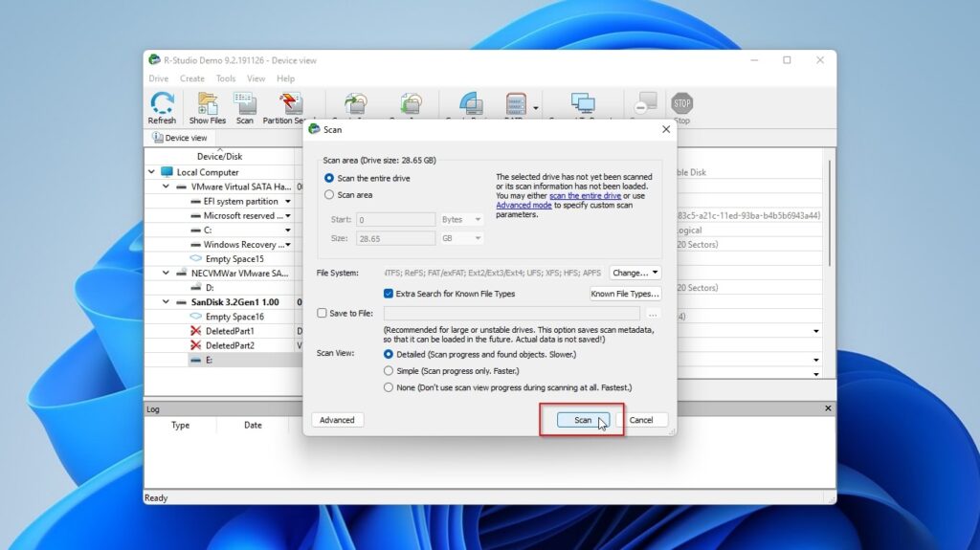Screen dimensions: 980x550
Task: Collapse the Local Computer tree node
Action: coord(151,171)
